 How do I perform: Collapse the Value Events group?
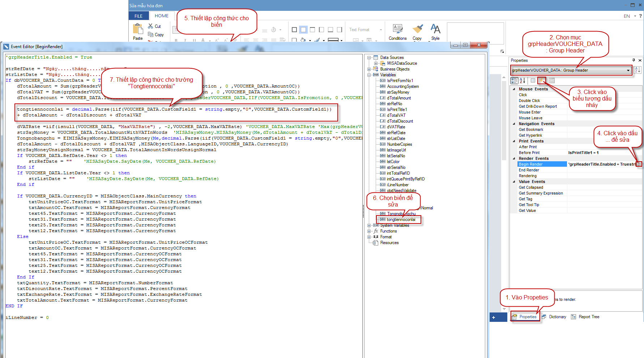(x=514, y=182)
